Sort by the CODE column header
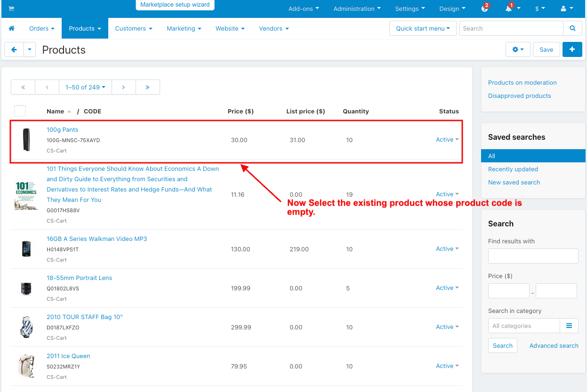 92,111
